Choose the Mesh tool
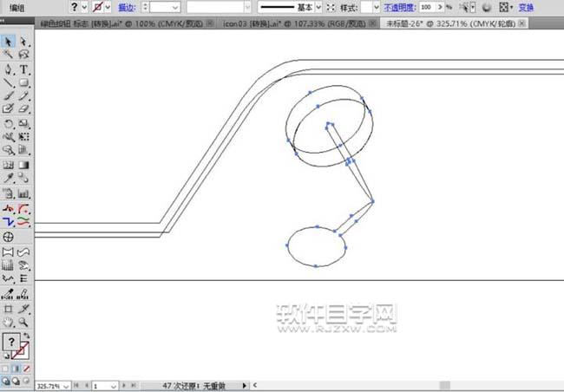Screen dimensions: 564x392 8,165
